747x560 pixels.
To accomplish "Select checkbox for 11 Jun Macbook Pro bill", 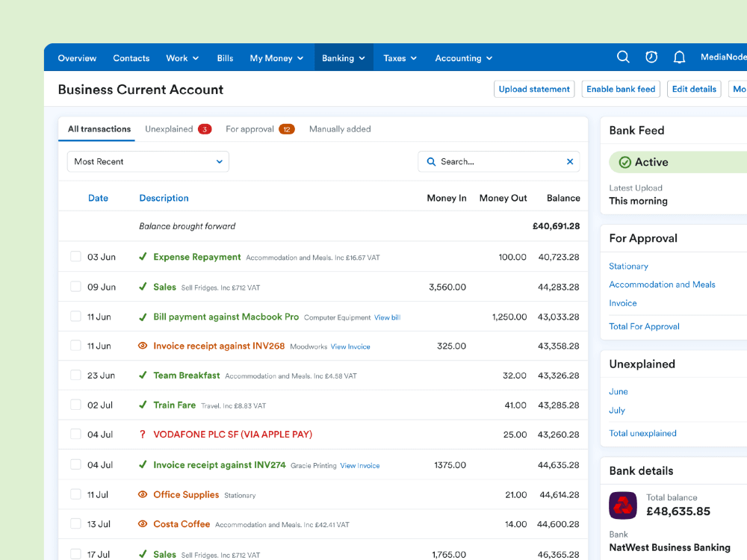I will click(x=75, y=317).
